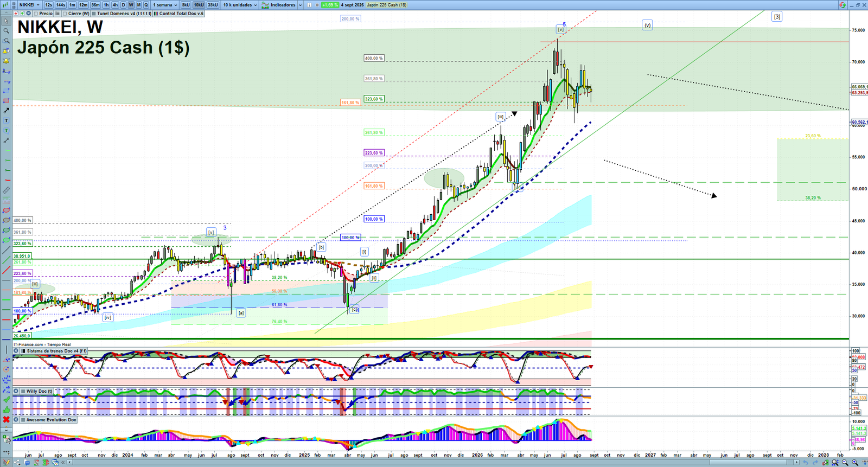Select the red rectangle drawing tool
The height and width of the screenshot is (467, 868).
[7, 101]
